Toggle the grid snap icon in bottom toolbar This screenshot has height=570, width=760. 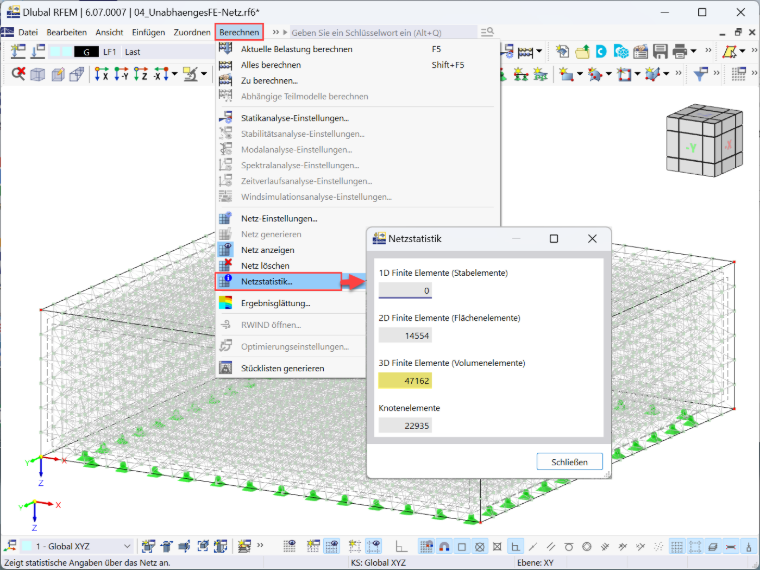click(426, 546)
